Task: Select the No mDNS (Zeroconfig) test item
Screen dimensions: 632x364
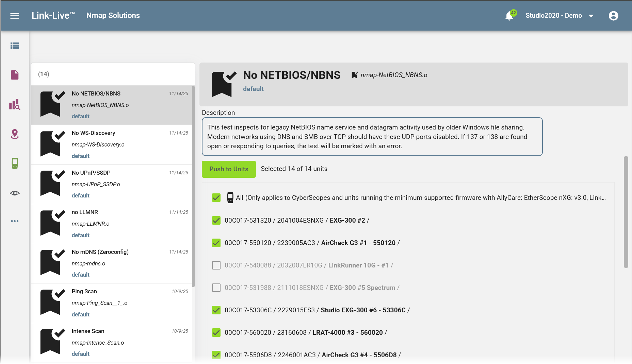Action: coord(112,264)
